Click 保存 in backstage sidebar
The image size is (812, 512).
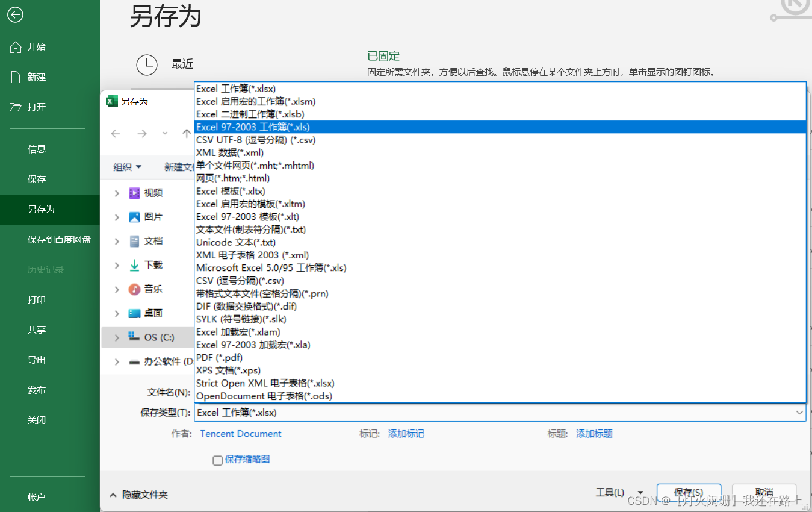click(50, 180)
